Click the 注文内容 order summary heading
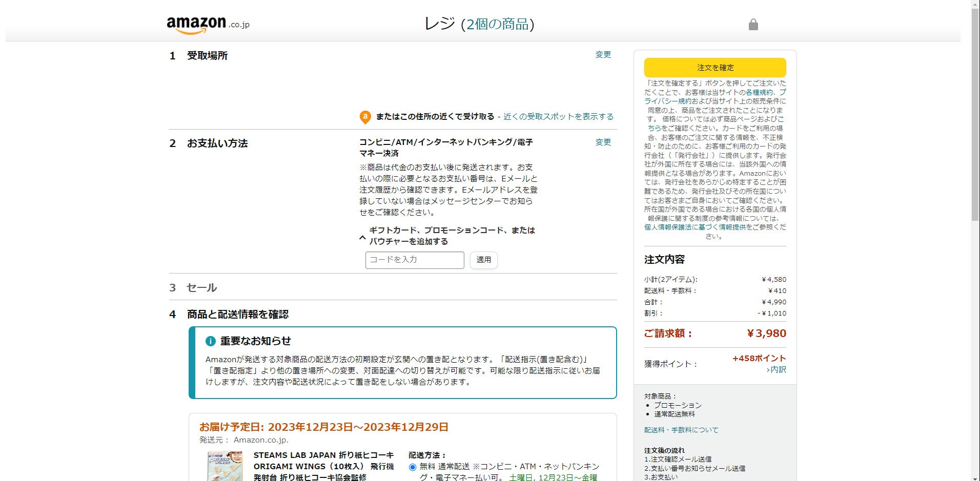This screenshot has height=481, width=980. click(x=664, y=260)
